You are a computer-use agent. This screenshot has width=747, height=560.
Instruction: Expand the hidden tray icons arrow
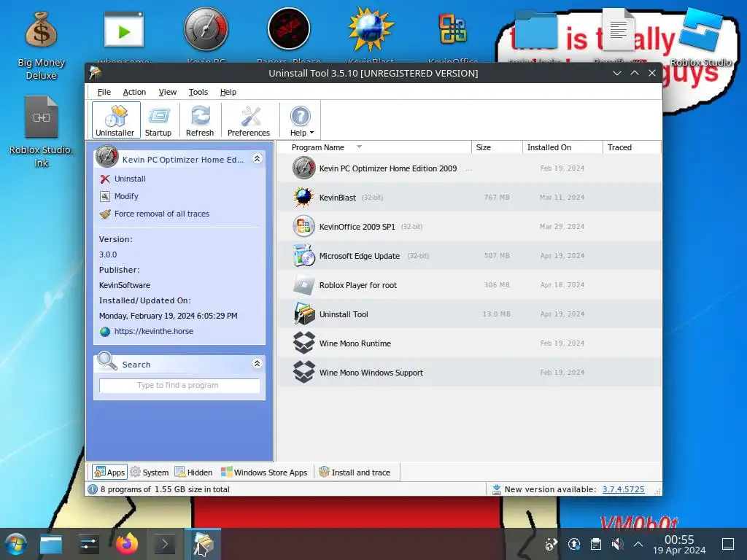coord(638,544)
